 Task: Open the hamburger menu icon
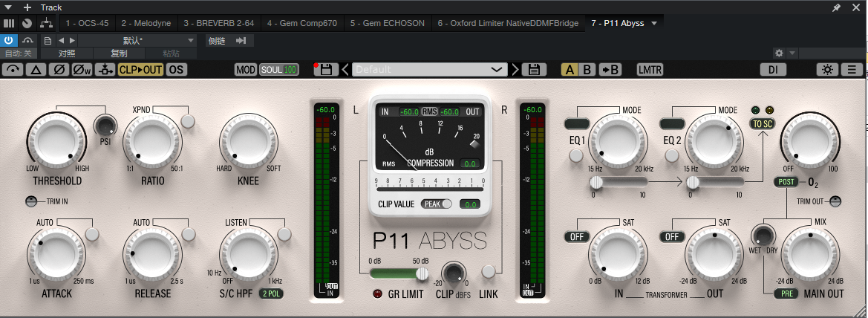click(852, 69)
